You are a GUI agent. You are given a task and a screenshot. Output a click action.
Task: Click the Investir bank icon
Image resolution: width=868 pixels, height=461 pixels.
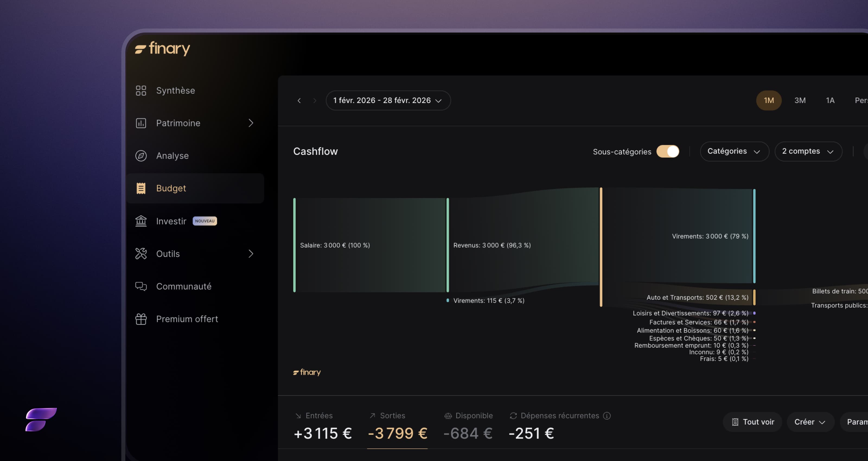[141, 221]
